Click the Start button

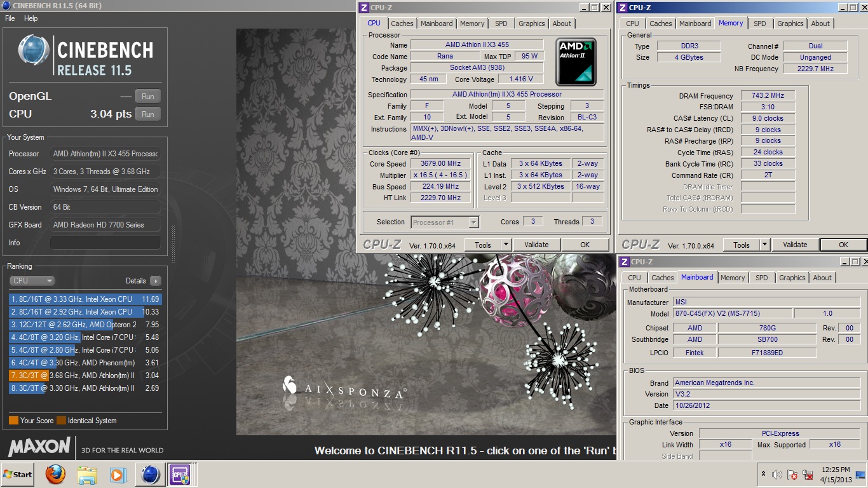[18, 475]
